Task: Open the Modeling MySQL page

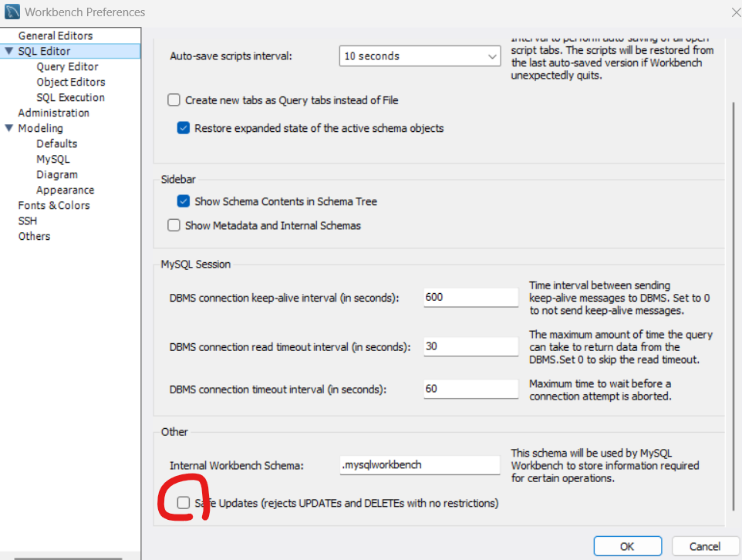Action: click(53, 160)
